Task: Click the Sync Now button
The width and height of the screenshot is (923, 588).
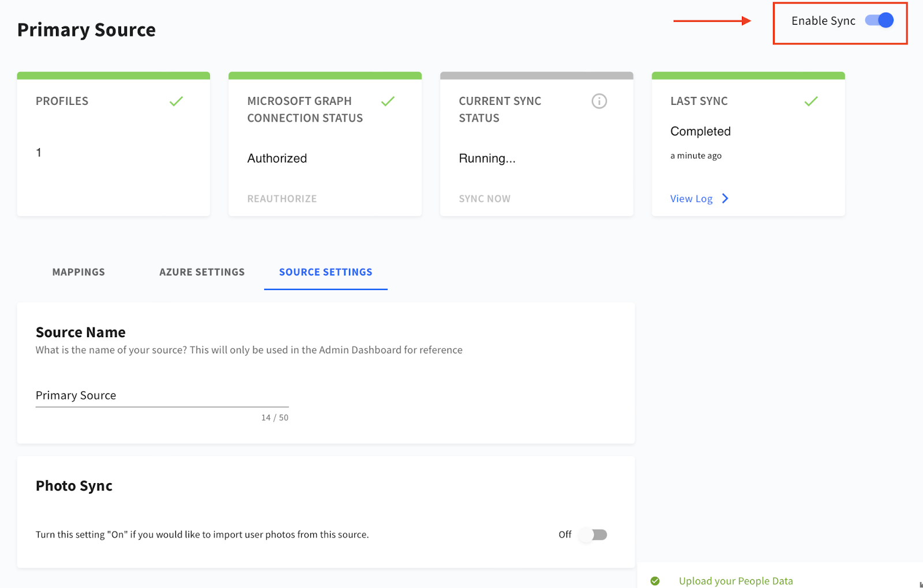Action: (485, 199)
